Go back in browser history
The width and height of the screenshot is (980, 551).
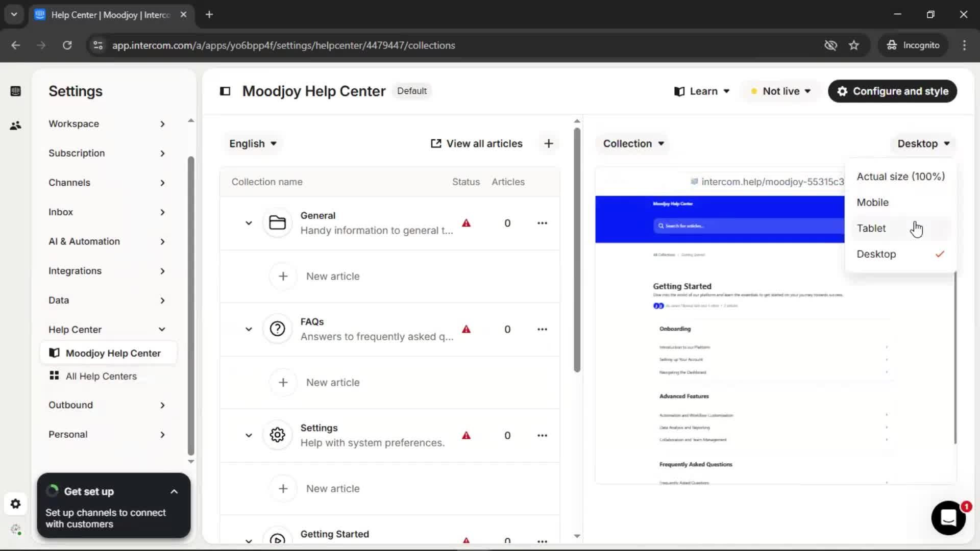[x=16, y=45]
